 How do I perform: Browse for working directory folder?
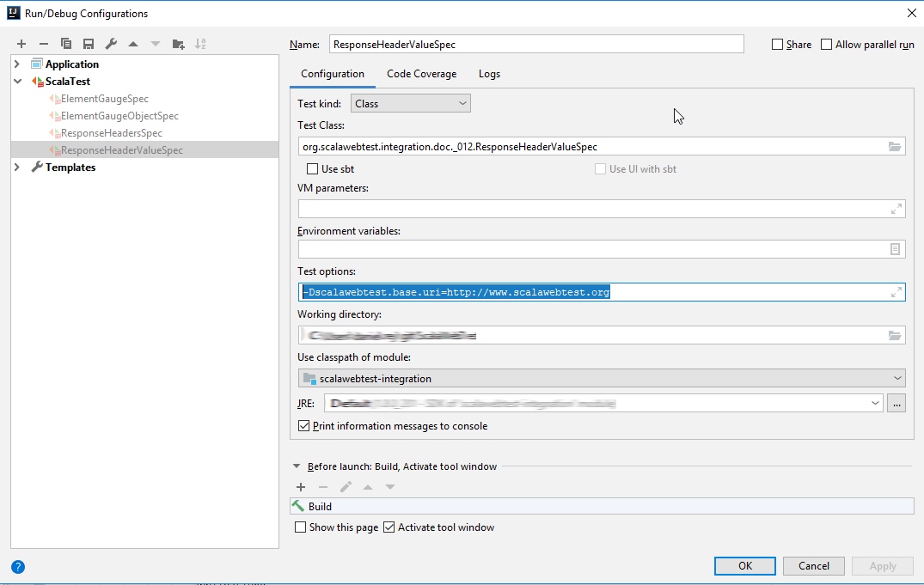(895, 335)
